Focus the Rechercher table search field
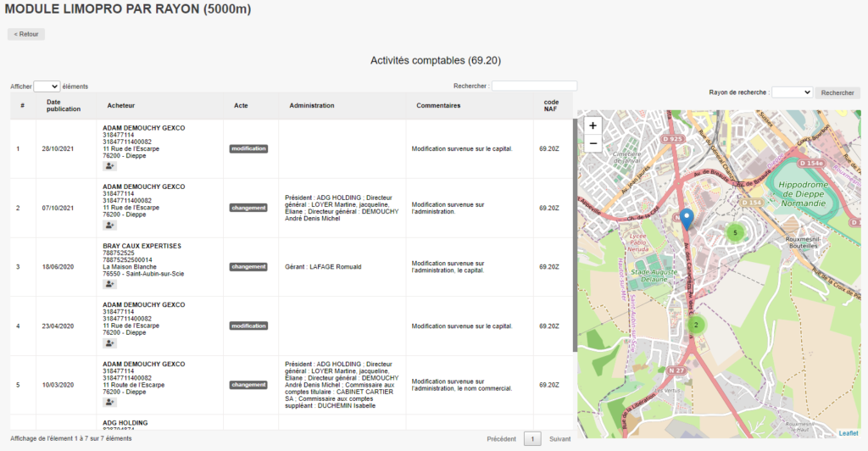This screenshot has width=868, height=451. (534, 86)
